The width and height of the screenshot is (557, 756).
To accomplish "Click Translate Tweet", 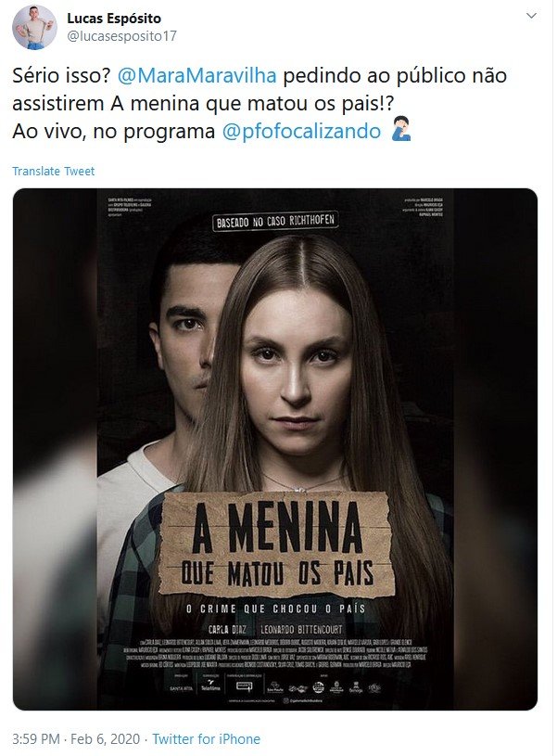I will click(53, 172).
